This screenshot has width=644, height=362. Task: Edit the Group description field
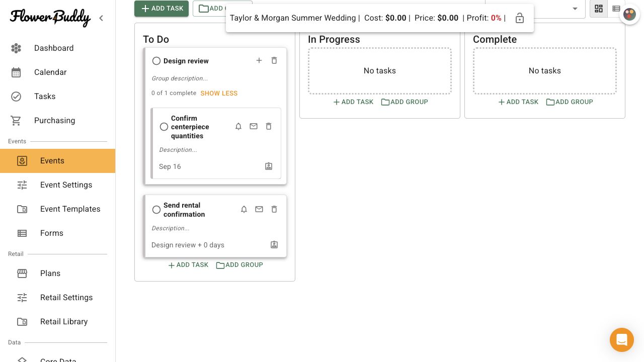coord(180,78)
